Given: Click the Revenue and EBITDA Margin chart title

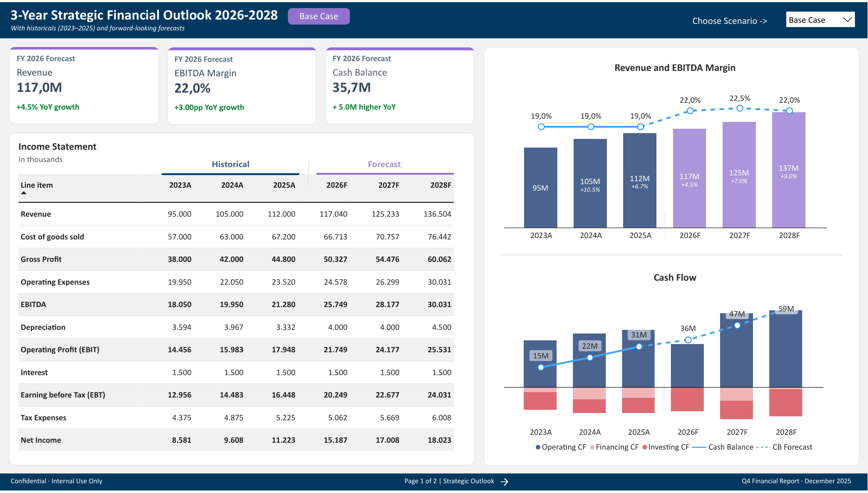Looking at the screenshot, I should point(675,68).
